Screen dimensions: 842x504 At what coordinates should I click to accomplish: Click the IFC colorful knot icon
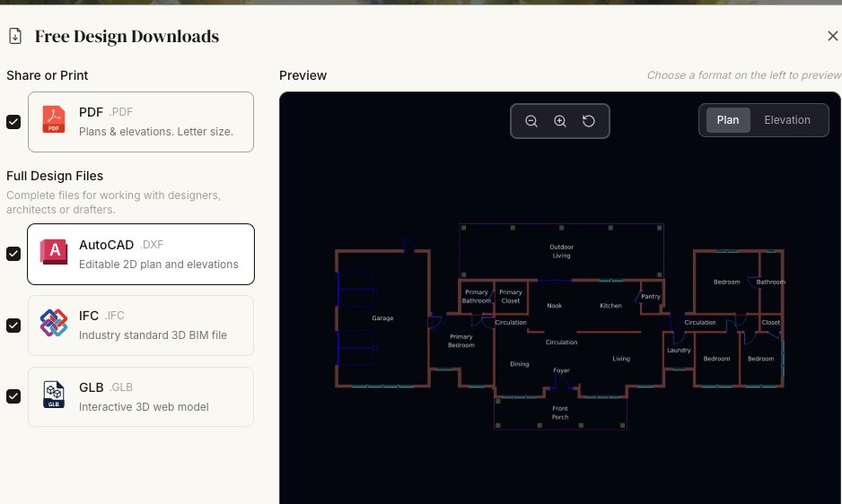[x=54, y=323]
